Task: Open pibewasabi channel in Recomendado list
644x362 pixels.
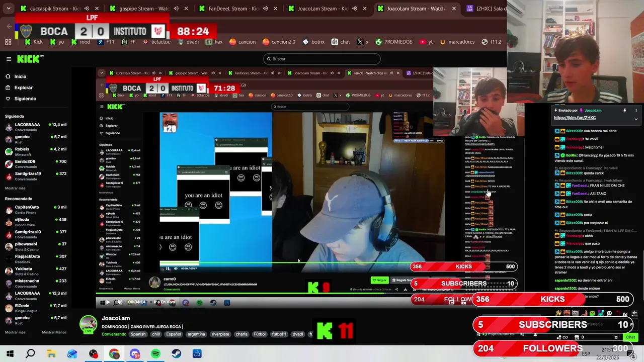Action: [x=35, y=246]
